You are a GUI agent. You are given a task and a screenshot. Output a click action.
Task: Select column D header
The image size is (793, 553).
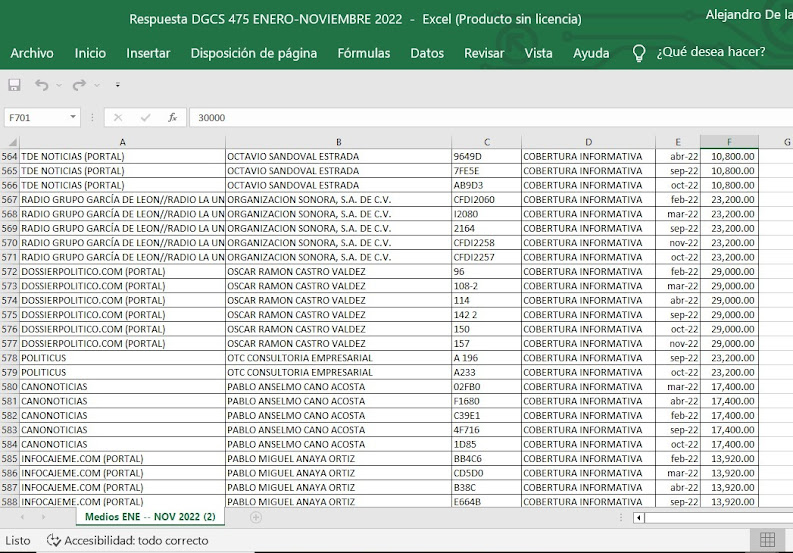[x=588, y=142]
